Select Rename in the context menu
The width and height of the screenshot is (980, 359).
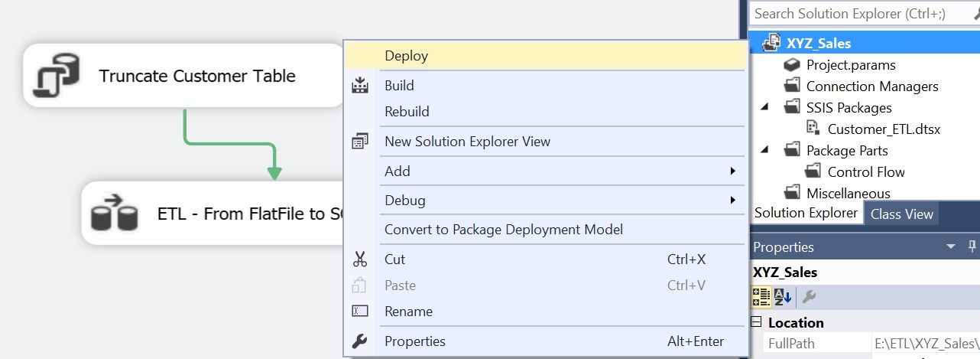(545, 312)
